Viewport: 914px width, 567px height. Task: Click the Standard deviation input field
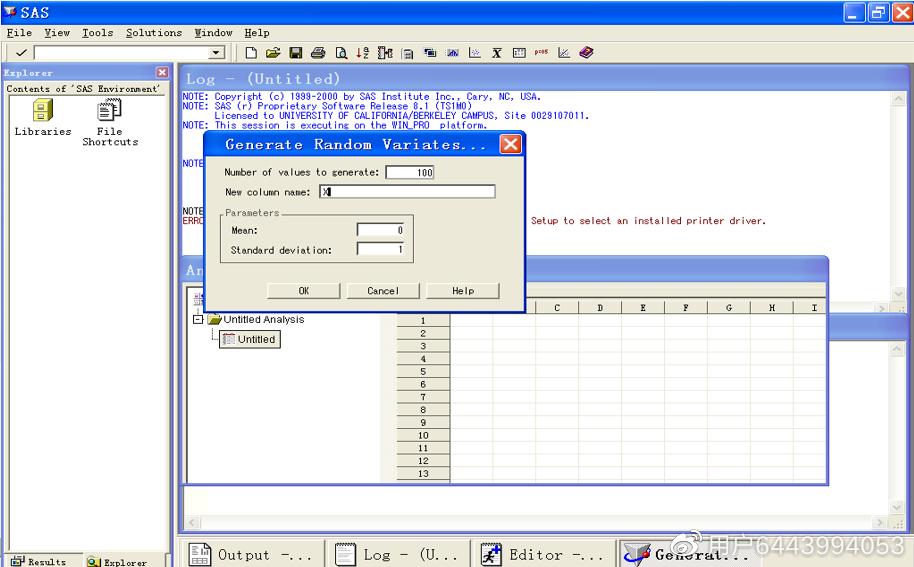[x=380, y=250]
